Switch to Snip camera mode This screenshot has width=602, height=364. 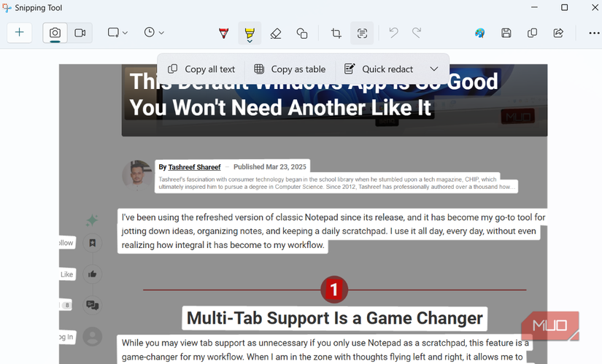pos(55,33)
